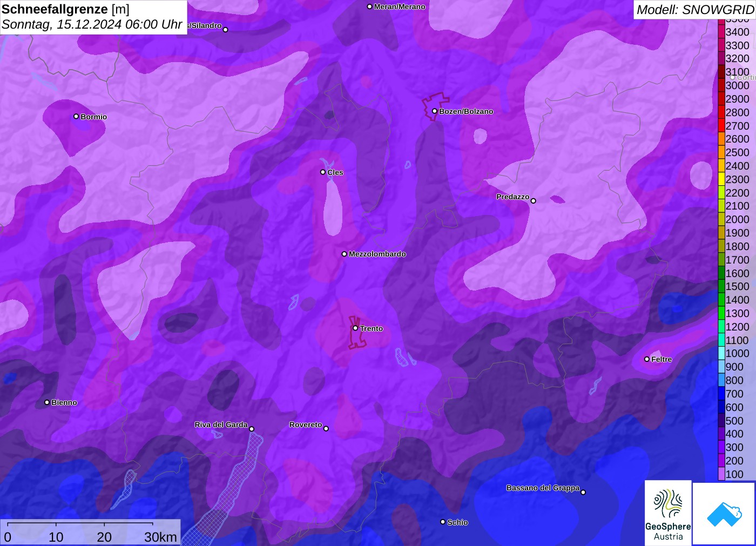This screenshot has width=756, height=546.
Task: Click the 'Modell: SNOWGRID' label
Action: tap(695, 10)
